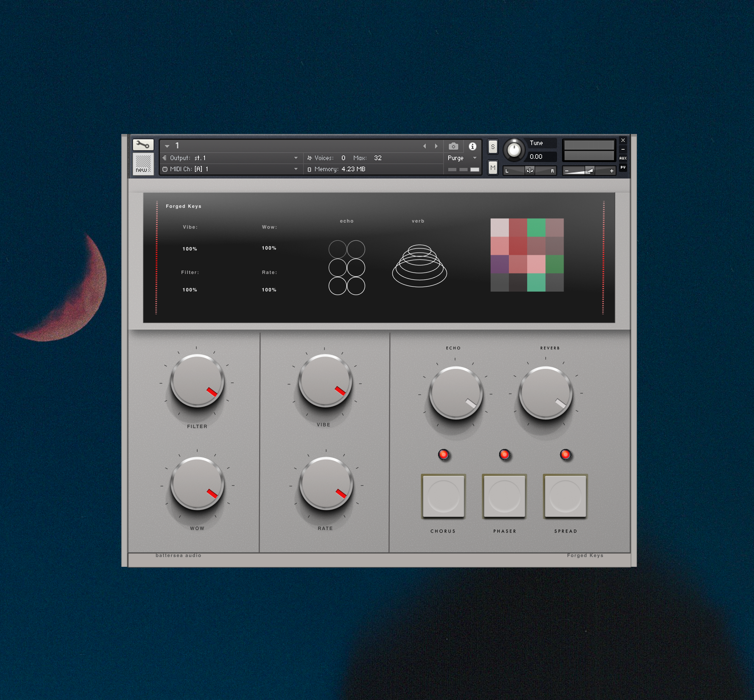Screen dimensions: 754x700
Task: Select the echo display tab
Action: coord(347,221)
